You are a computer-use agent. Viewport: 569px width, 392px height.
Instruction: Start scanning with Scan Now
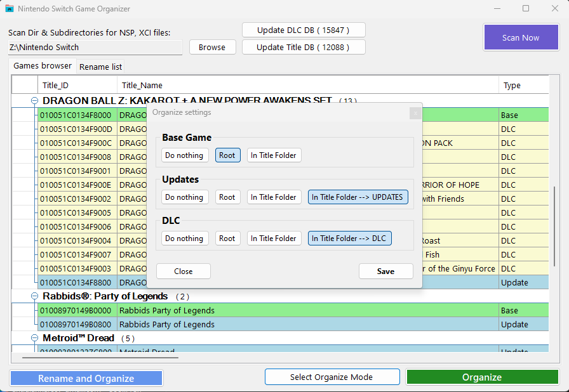[x=521, y=37]
